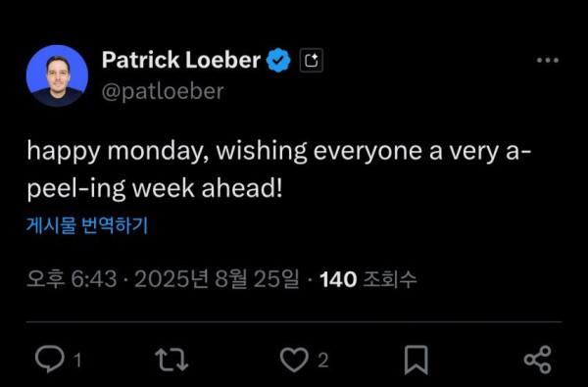Click the reply speech bubble icon
This screenshot has width=588, height=387.
49,360
